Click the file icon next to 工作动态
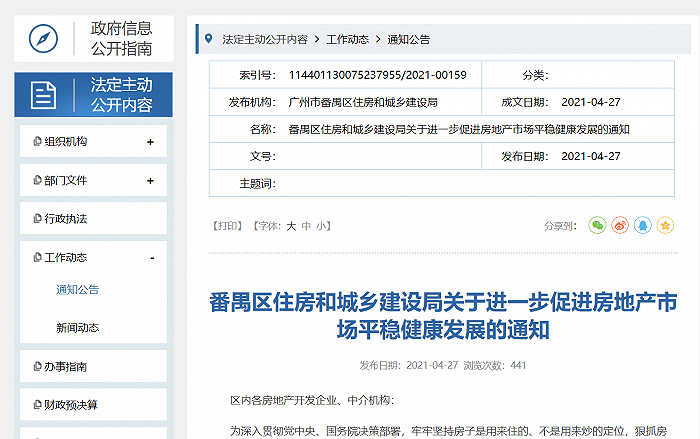The width and height of the screenshot is (700, 439). 38,257
